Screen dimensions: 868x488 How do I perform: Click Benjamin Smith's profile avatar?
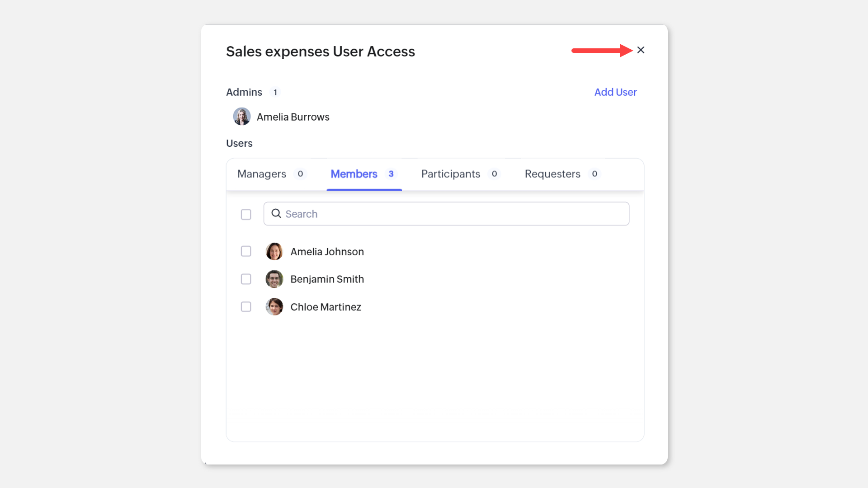[274, 279]
